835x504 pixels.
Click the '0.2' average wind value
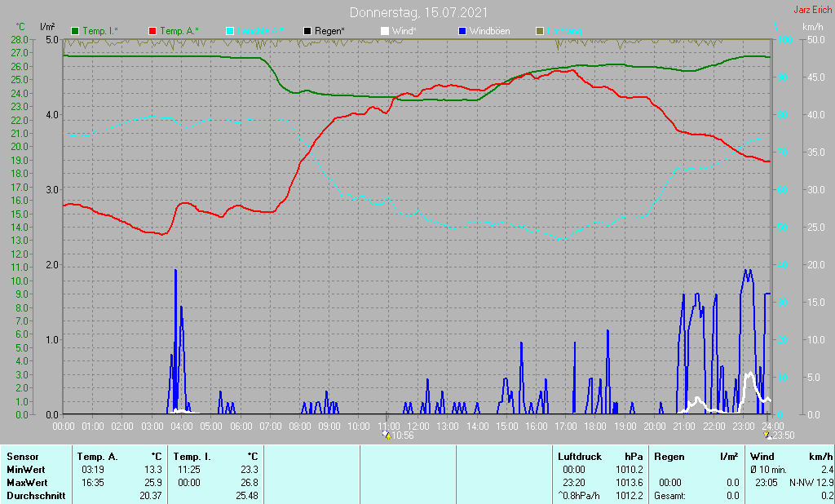point(827,496)
